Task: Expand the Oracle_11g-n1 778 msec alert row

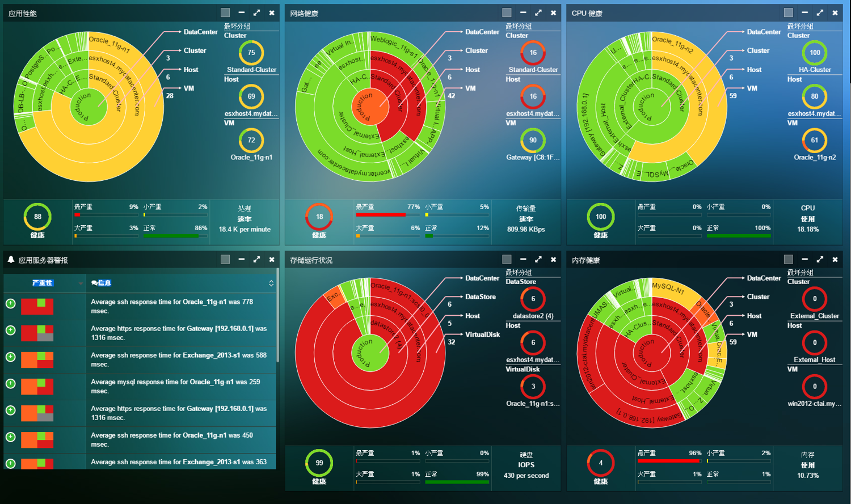Action: click(x=10, y=303)
